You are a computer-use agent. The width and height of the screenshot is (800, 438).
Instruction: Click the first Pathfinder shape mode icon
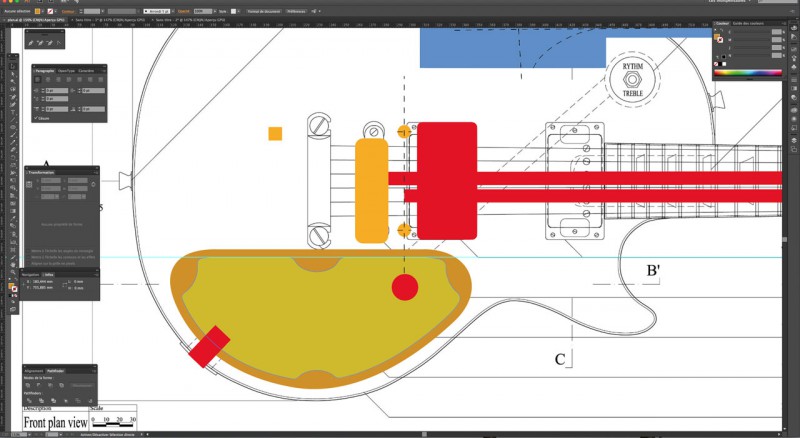(x=30, y=385)
